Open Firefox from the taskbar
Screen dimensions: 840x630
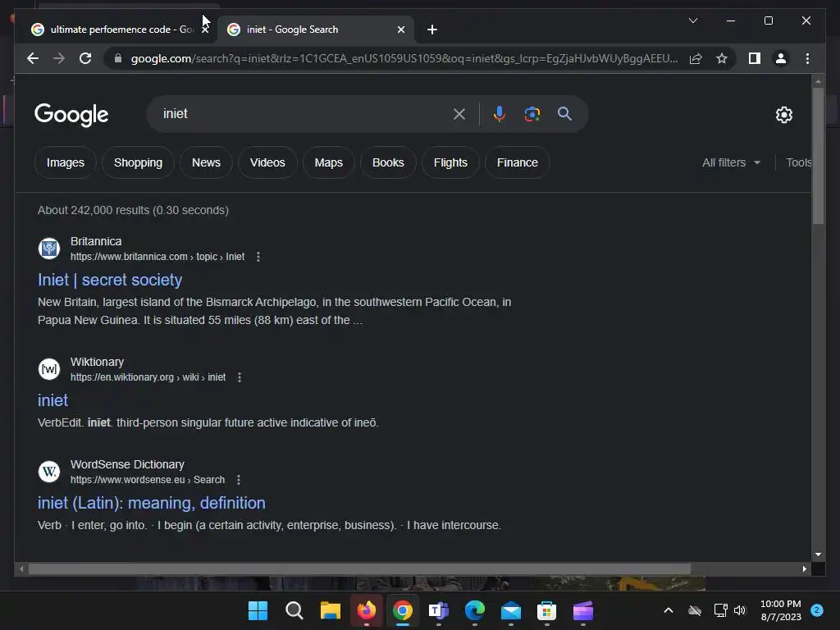pyautogui.click(x=367, y=610)
